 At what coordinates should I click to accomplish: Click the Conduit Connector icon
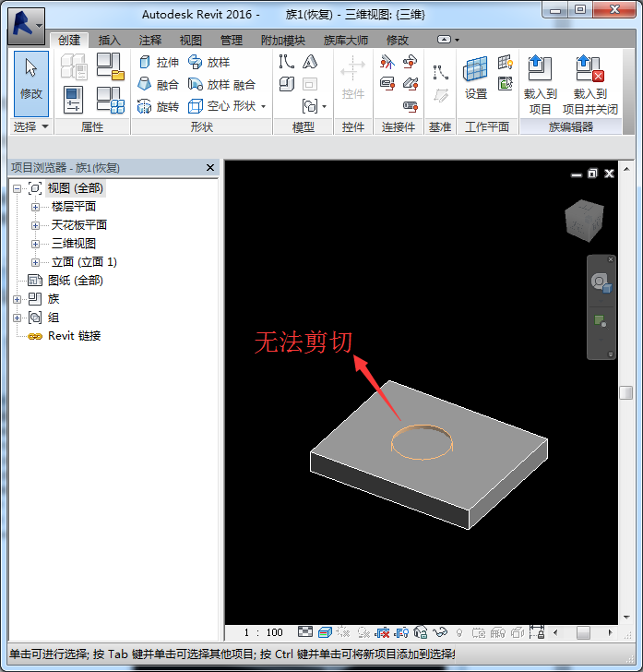click(410, 106)
